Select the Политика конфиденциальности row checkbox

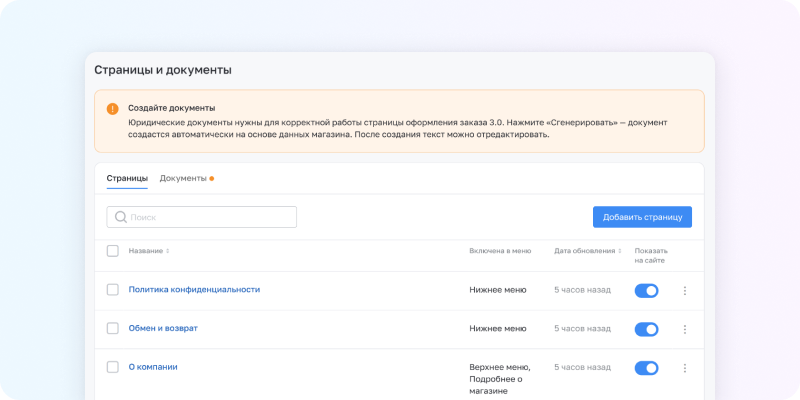tap(113, 290)
